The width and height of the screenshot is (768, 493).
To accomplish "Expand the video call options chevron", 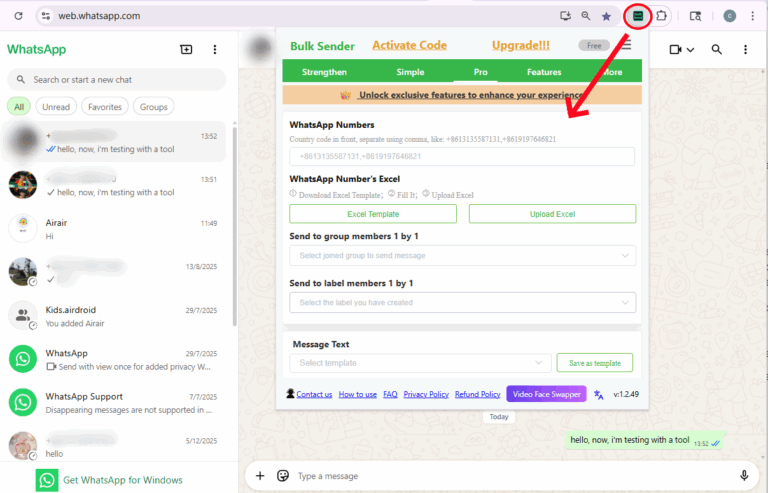I will click(690, 49).
